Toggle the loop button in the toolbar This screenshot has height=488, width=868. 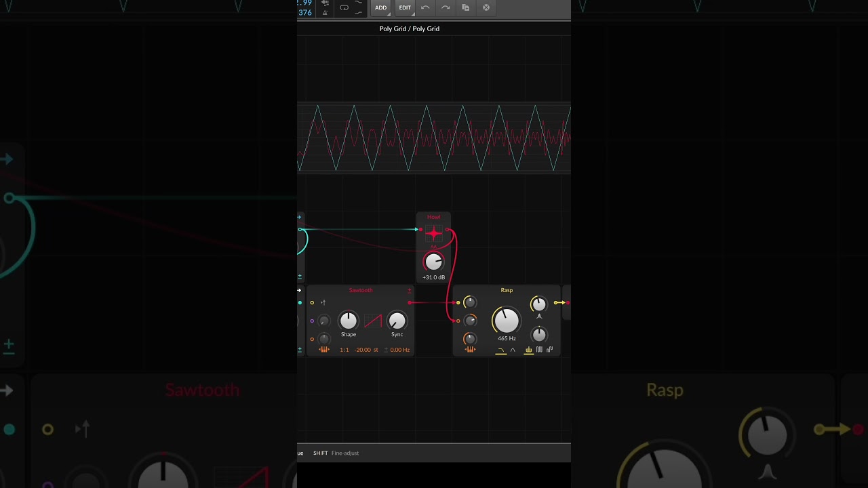344,7
